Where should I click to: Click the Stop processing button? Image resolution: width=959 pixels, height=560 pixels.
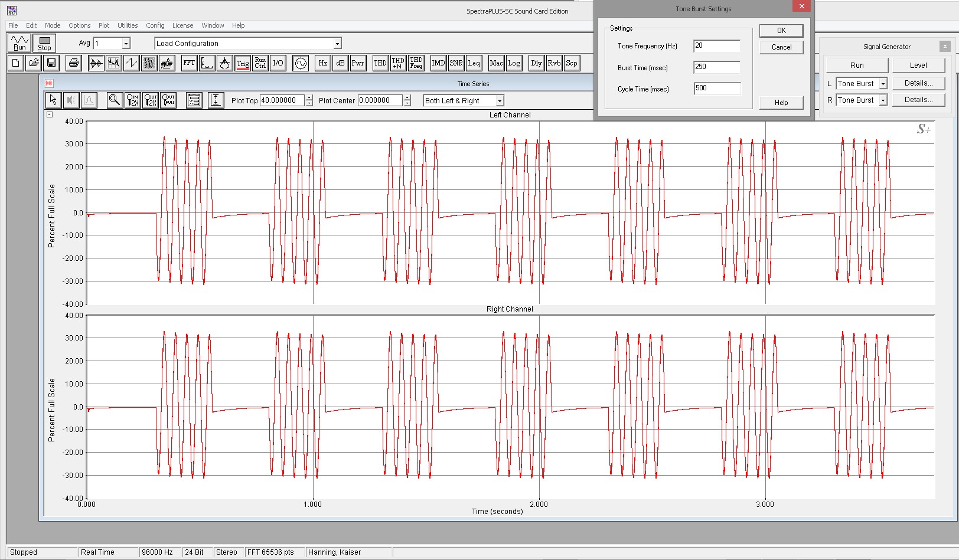(44, 43)
